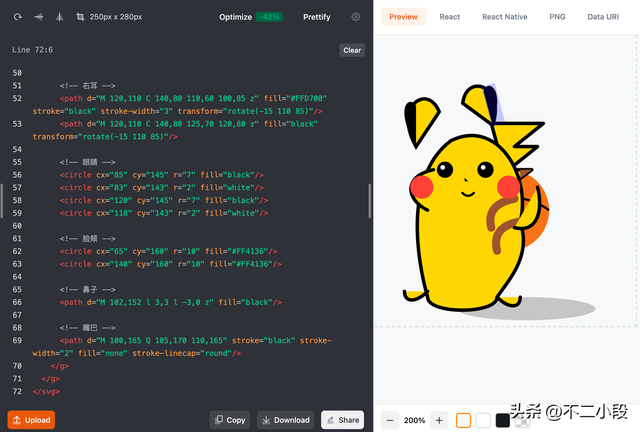The image size is (640, 432).
Task: Click the circle cx="65" cheek line
Action: point(169,251)
